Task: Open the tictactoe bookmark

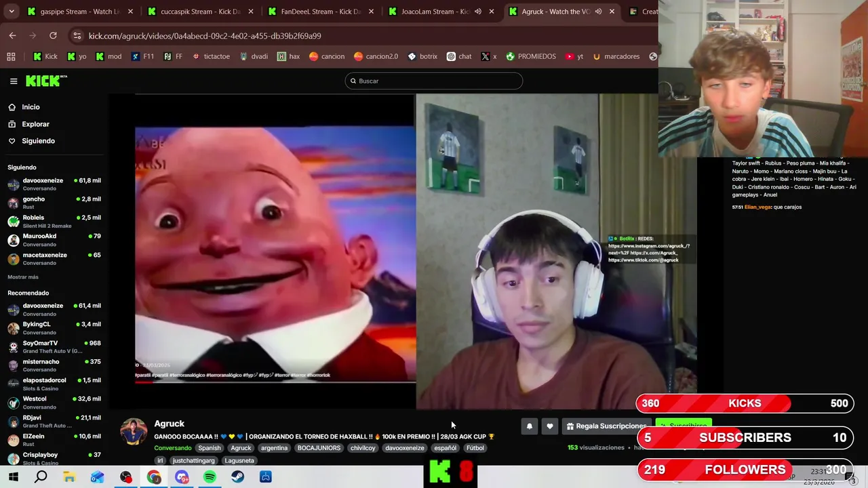Action: (211, 56)
